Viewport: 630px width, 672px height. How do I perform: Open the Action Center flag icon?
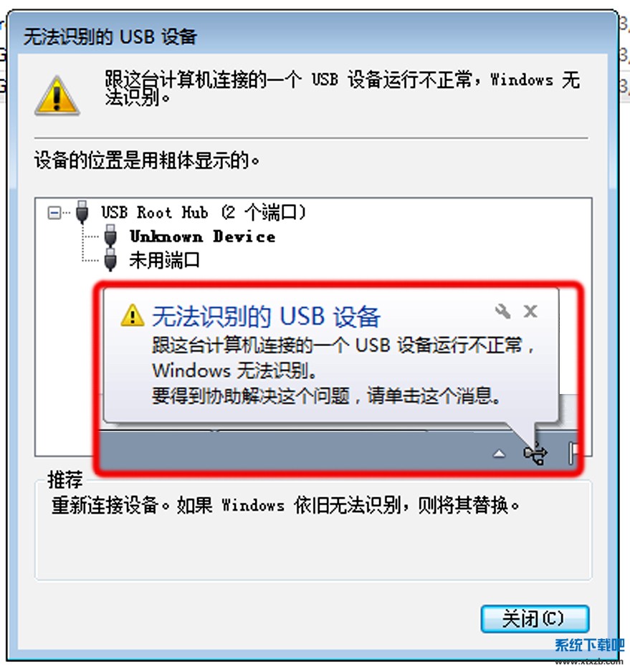(573, 453)
